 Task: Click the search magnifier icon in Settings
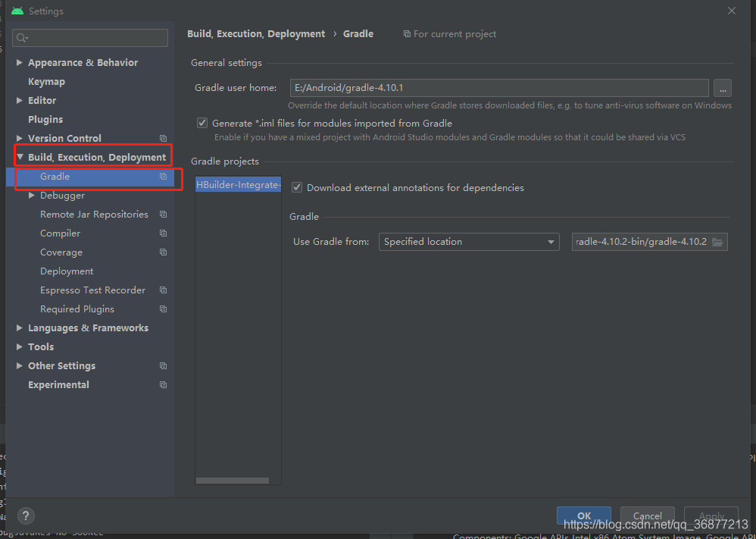point(22,38)
